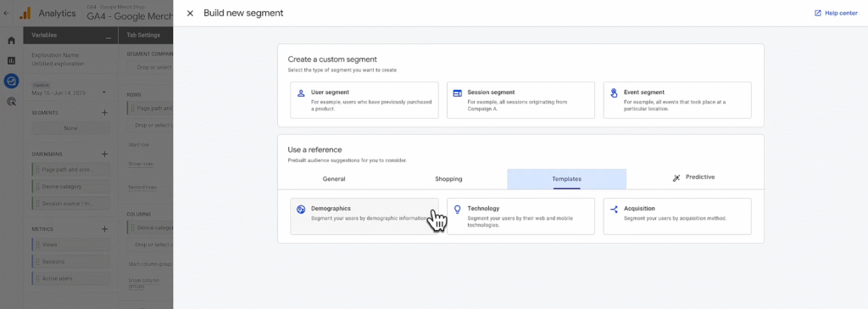Select the Acquisition template

[677, 216]
